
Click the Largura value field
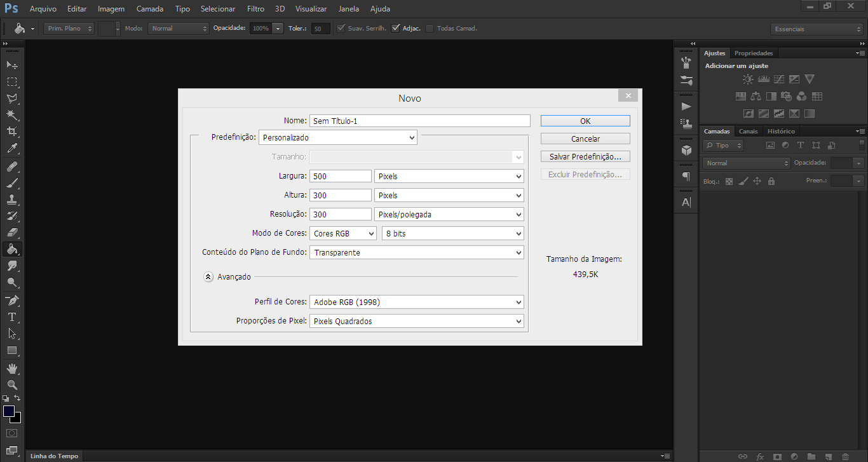pyautogui.click(x=341, y=176)
